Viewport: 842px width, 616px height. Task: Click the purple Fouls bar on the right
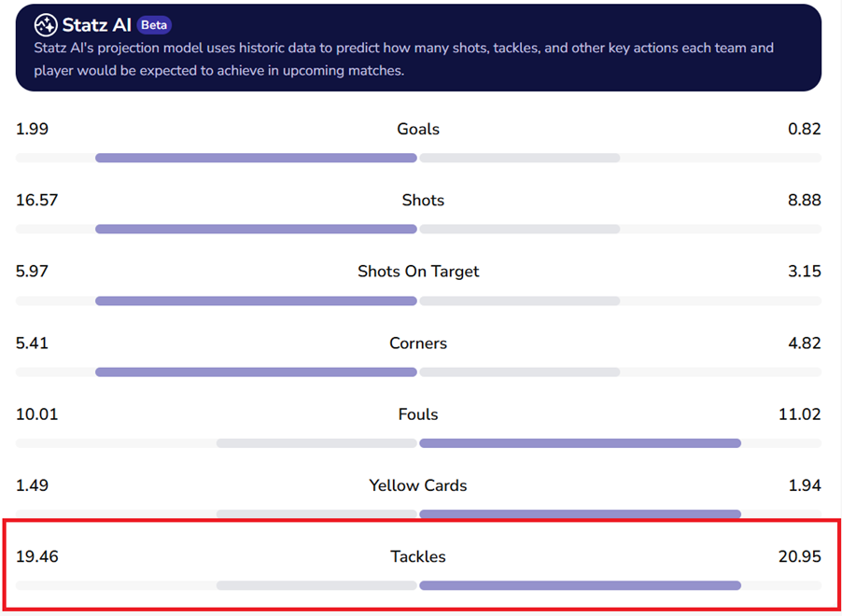click(x=580, y=443)
